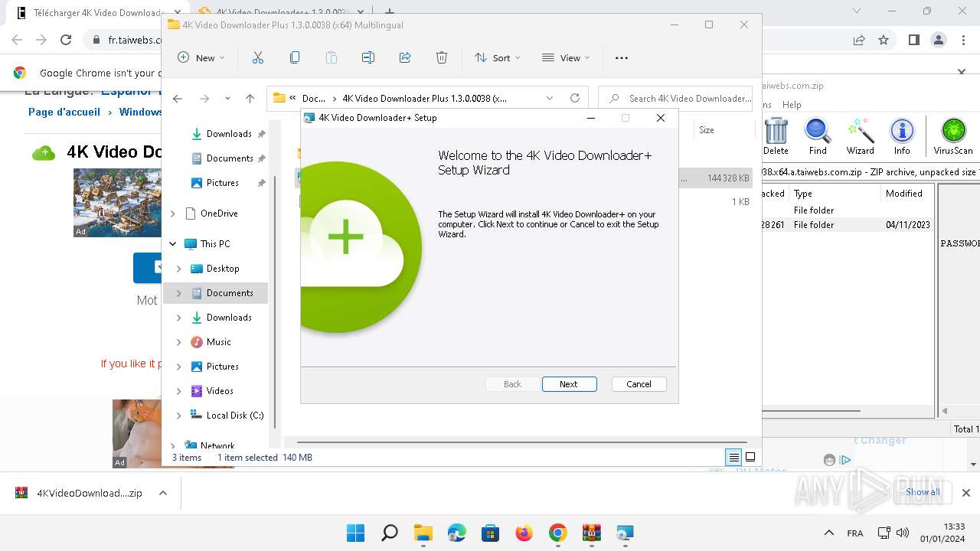Open Chrome three-dot menu
Viewport: 980px width, 551px height.
(965, 40)
